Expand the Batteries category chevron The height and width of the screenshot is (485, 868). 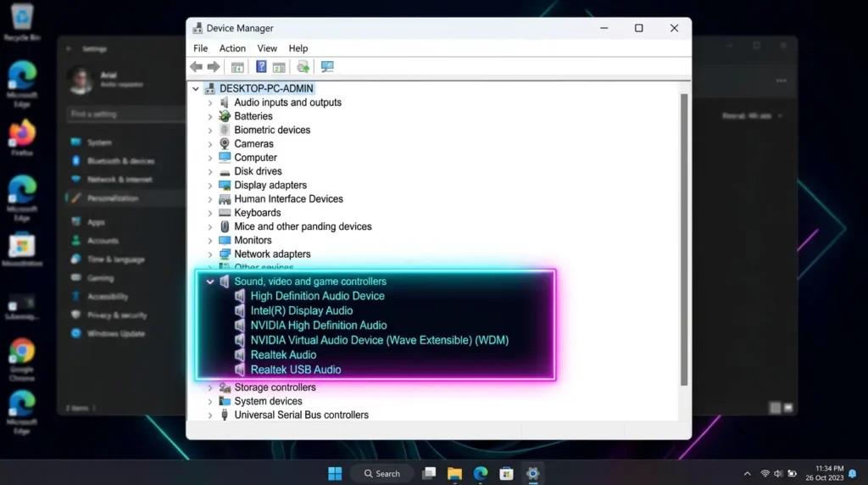[x=210, y=116]
